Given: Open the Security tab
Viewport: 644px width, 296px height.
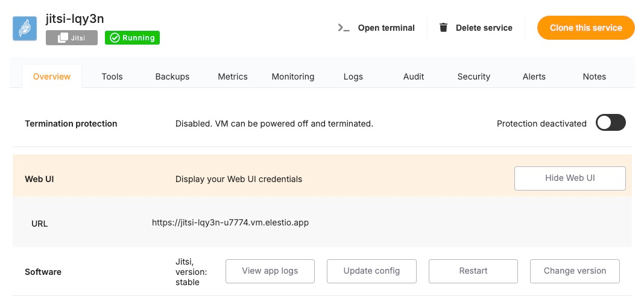Looking at the screenshot, I should [x=474, y=77].
